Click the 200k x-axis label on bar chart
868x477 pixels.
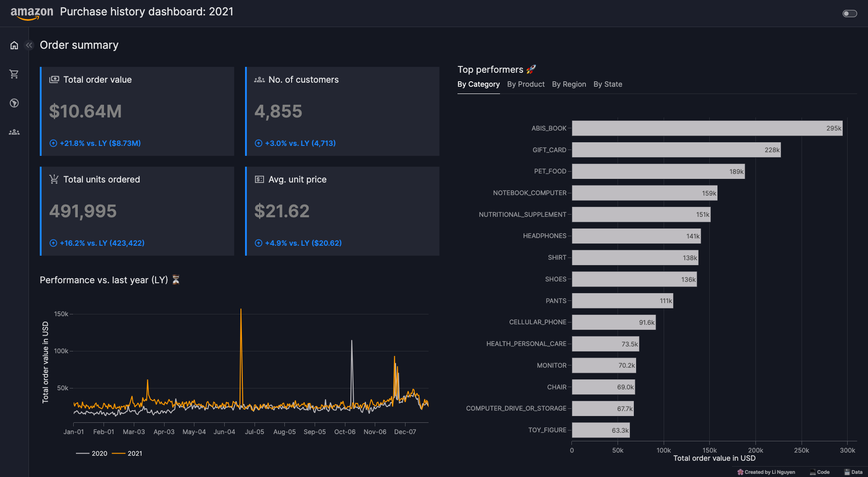click(x=755, y=450)
